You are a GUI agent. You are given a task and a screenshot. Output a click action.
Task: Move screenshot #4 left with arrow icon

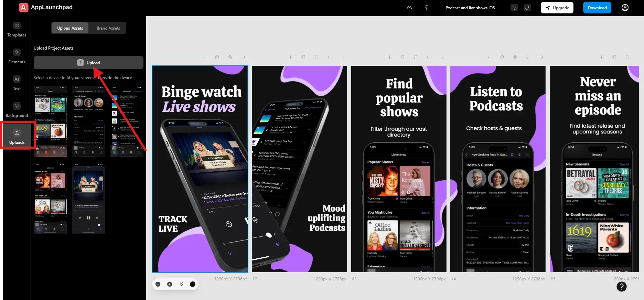pos(528,57)
